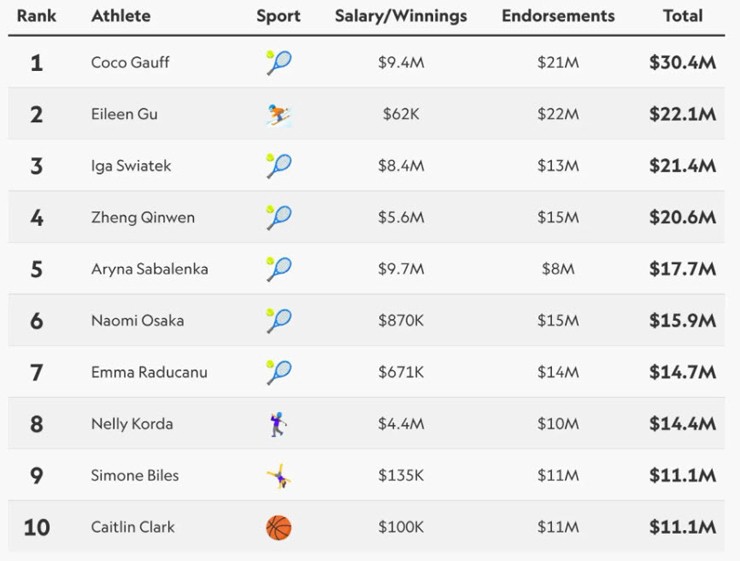This screenshot has width=740, height=561.
Task: Click the tennis icon in Zheng Qinwen's row
Action: (278, 217)
